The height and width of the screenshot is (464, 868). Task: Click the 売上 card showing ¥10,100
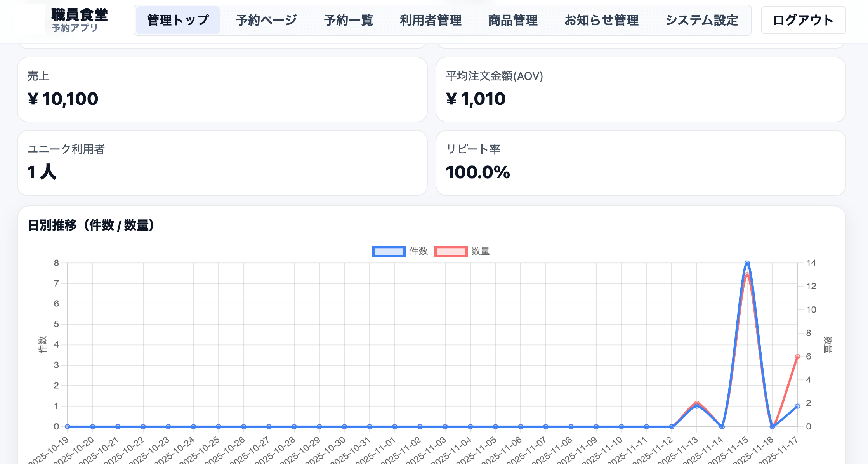coord(222,89)
